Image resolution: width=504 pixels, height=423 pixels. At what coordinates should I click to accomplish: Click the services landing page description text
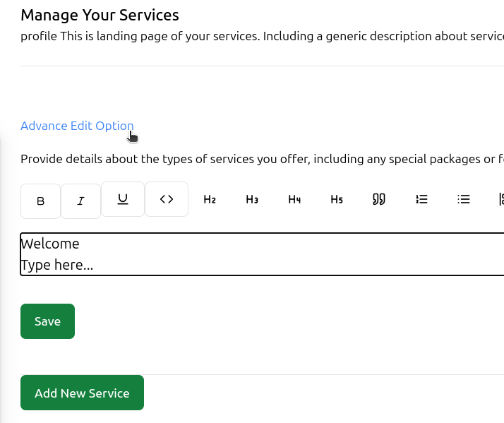261,35
